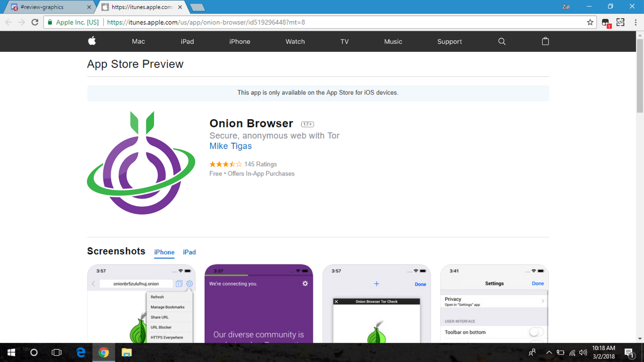Click the page vertical scrollbar thumb

[639, 75]
